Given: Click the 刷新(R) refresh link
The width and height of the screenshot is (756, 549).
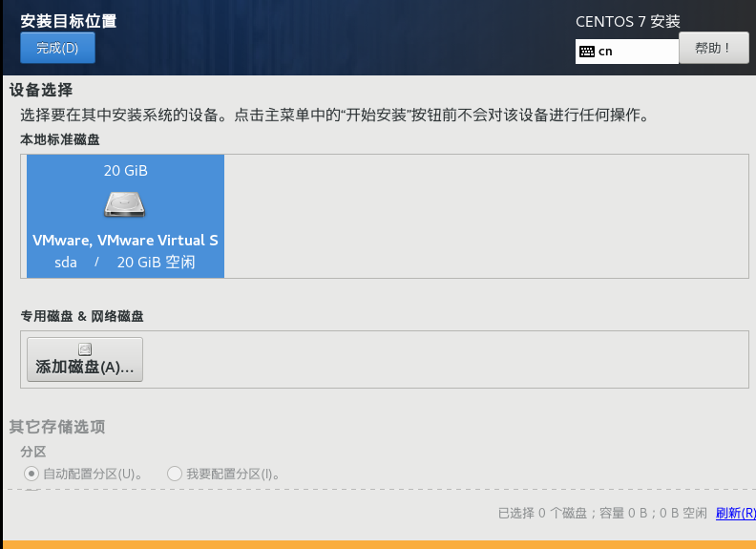Looking at the screenshot, I should tap(736, 513).
